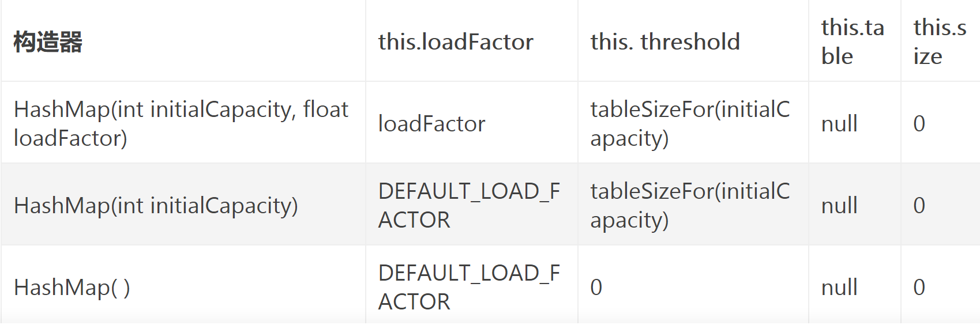Screen dimensions: 980x325
Task: Click DEFAULT_LOAD_FACTOR in the HashMap(int initialCapacity) row
Action: tap(469, 205)
